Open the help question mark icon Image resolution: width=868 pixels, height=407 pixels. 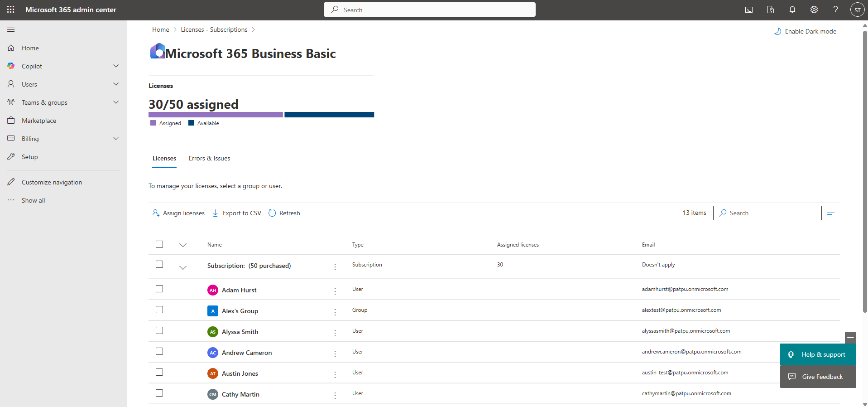point(836,10)
